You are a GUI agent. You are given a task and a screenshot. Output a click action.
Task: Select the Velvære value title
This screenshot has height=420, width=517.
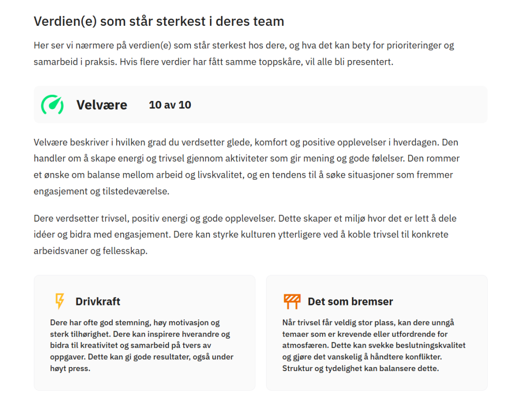(x=101, y=105)
